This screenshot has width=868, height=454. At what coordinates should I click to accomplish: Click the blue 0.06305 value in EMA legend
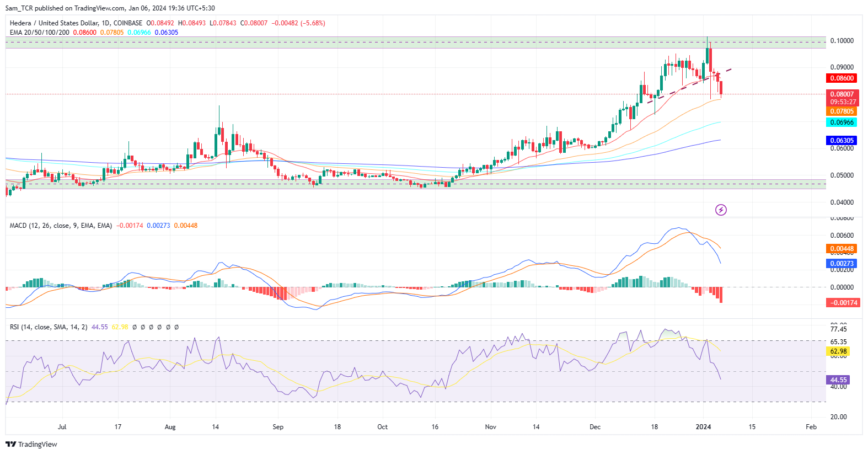(167, 33)
